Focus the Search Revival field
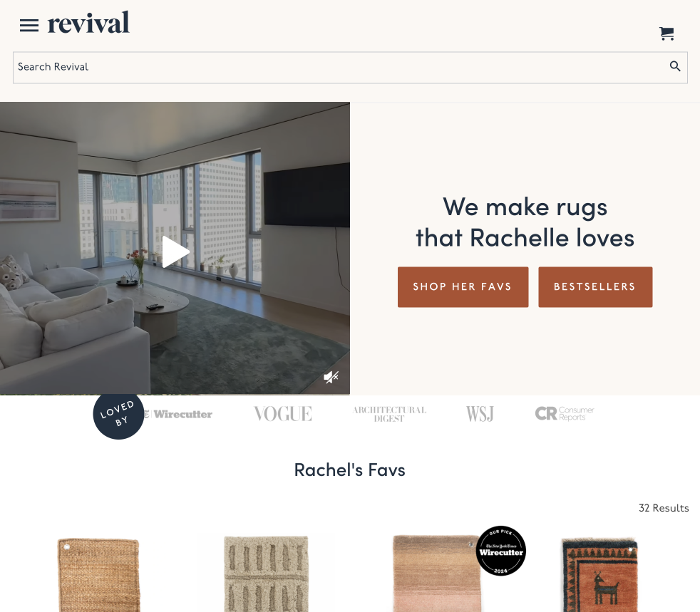 [350, 68]
